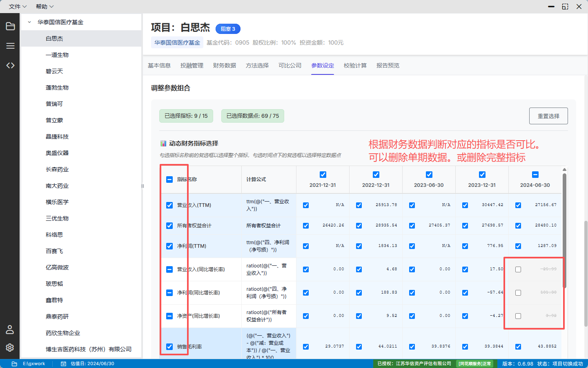The image size is (588, 368).
Task: Click the 已选择数据点: 69 / 75 badge
Action: (253, 116)
